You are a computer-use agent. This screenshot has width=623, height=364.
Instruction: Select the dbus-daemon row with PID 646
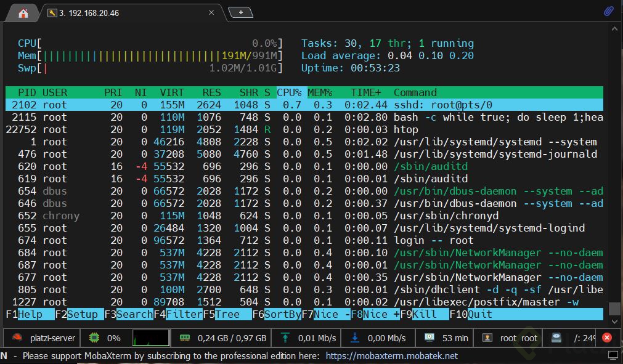(304, 203)
